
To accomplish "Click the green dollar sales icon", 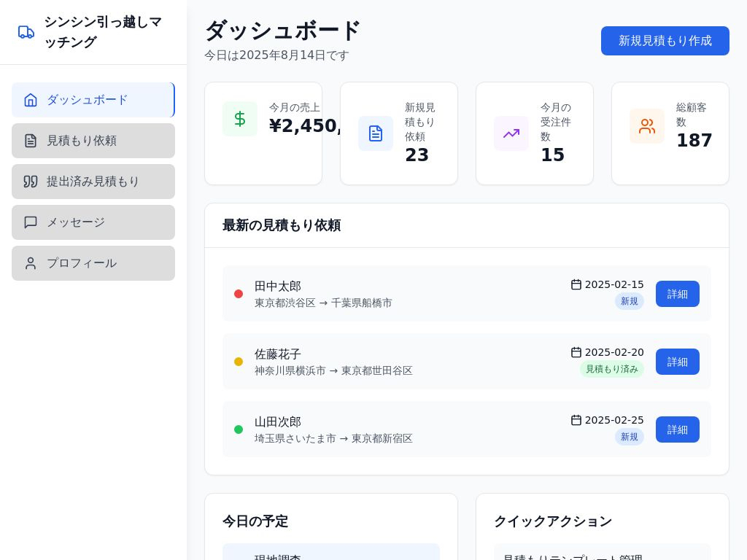I will pos(240,119).
